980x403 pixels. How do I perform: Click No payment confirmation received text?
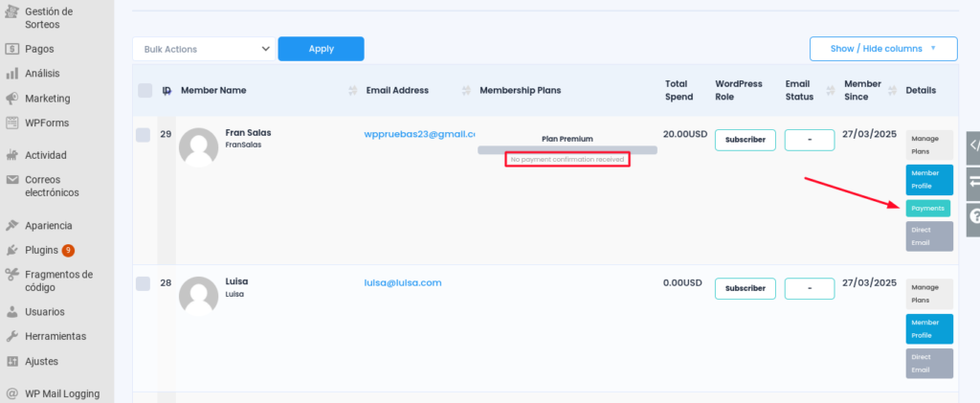[x=568, y=160]
